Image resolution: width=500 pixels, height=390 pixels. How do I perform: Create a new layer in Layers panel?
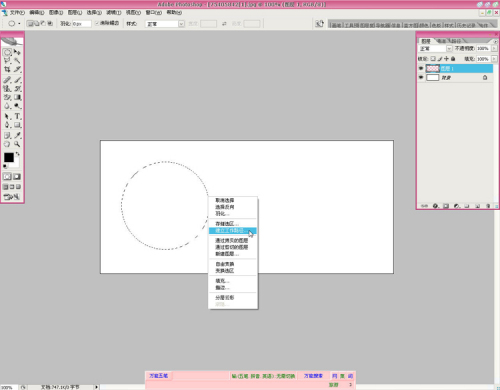[478, 206]
